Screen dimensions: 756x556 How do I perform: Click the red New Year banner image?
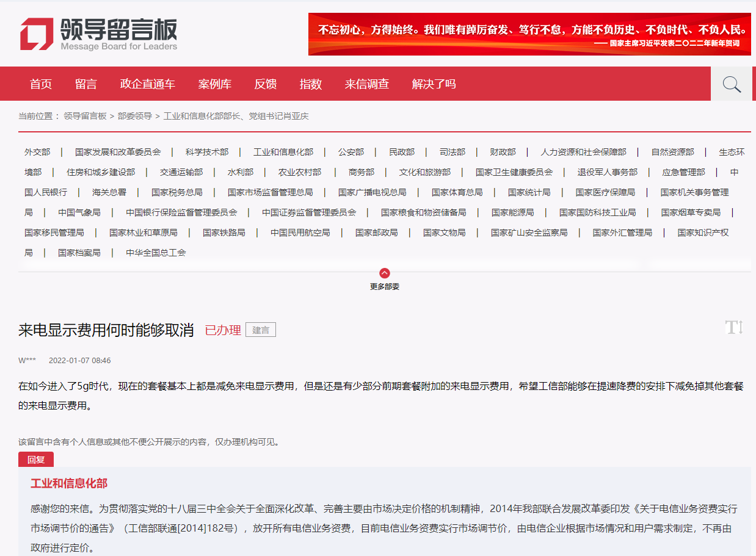[529, 34]
